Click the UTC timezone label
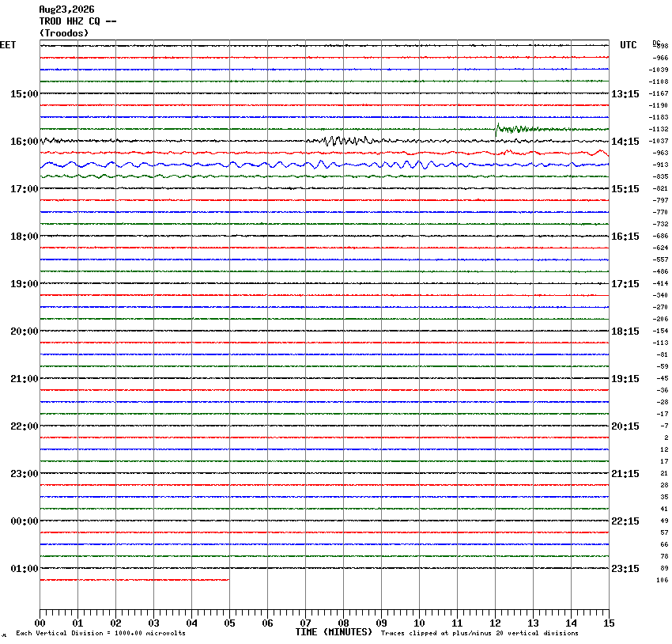Viewport: 672px width, 644px height. pyautogui.click(x=629, y=45)
